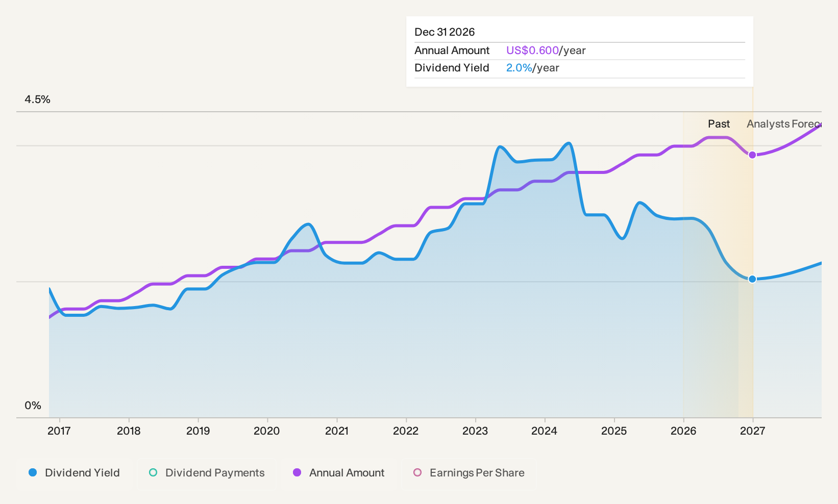Click the 2020 x-axis label
This screenshot has height=504, width=838.
click(x=267, y=431)
